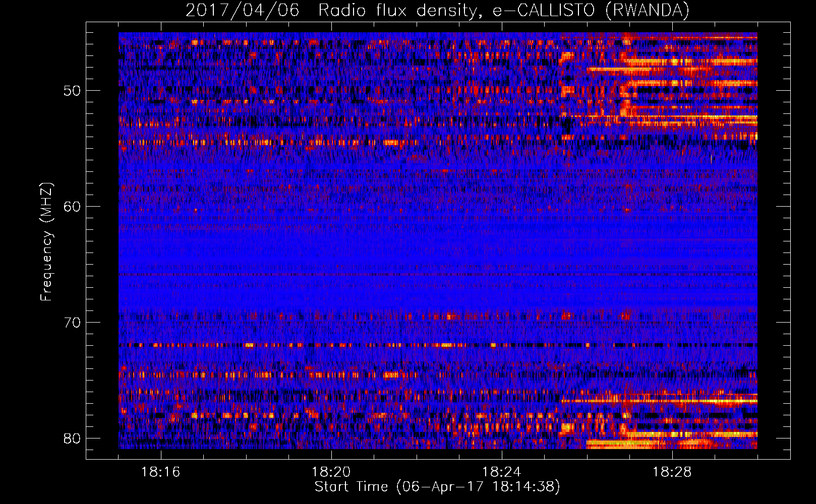816x504 pixels.
Task: Click the '18:20' time tick label
Action: pos(331,472)
